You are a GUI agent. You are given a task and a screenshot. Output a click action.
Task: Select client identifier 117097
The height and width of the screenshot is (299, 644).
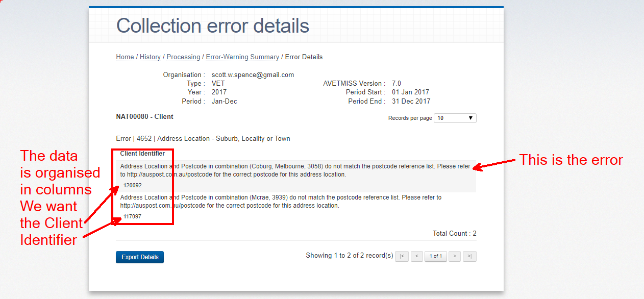(x=133, y=216)
